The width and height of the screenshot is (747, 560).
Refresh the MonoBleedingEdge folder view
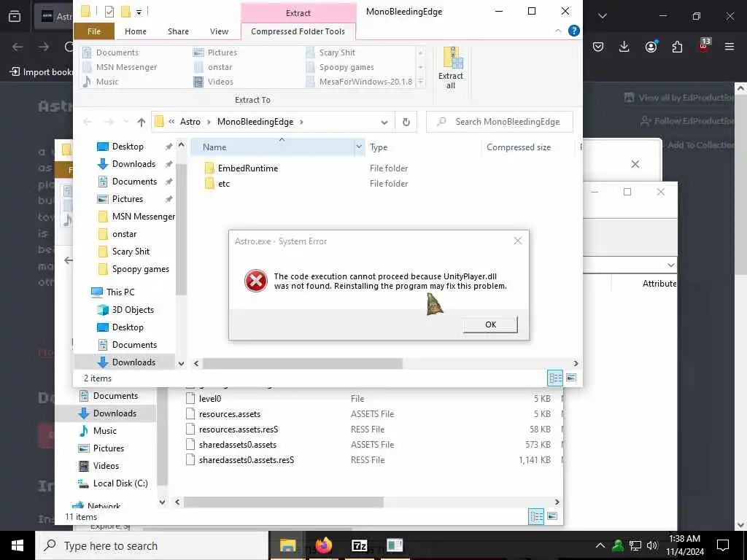[406, 122]
